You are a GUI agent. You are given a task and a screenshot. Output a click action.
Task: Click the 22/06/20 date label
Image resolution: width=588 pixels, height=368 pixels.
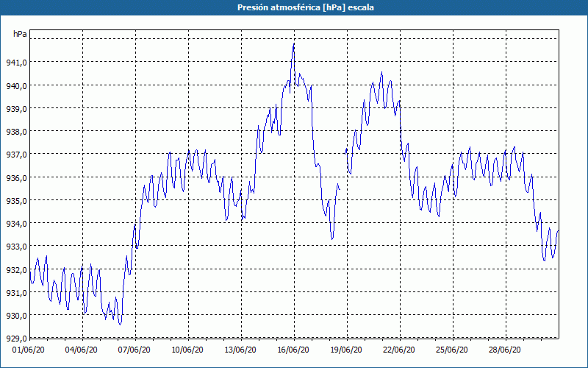tap(399, 350)
